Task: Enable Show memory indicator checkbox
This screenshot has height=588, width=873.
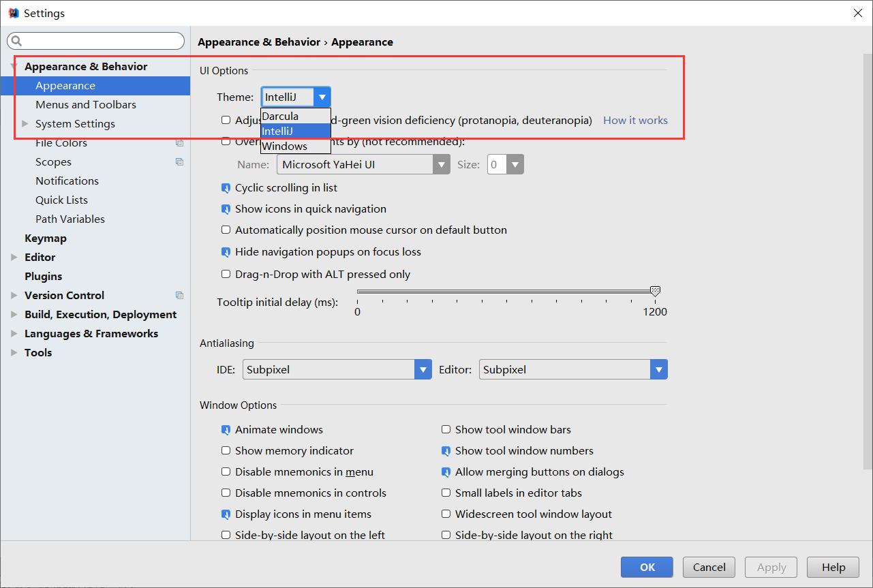Action: [x=226, y=451]
